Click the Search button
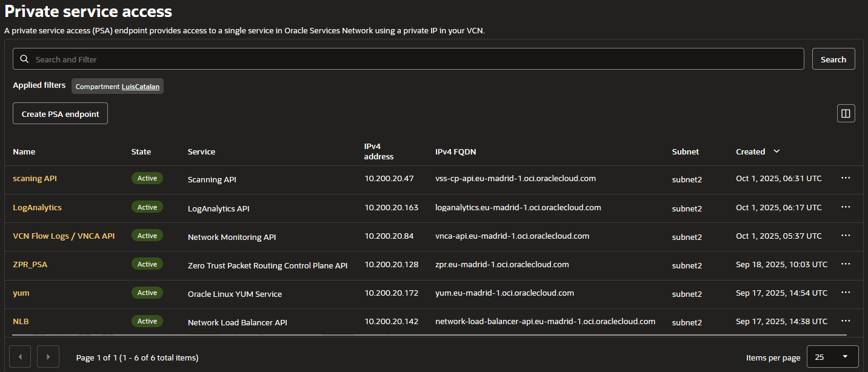 point(833,59)
